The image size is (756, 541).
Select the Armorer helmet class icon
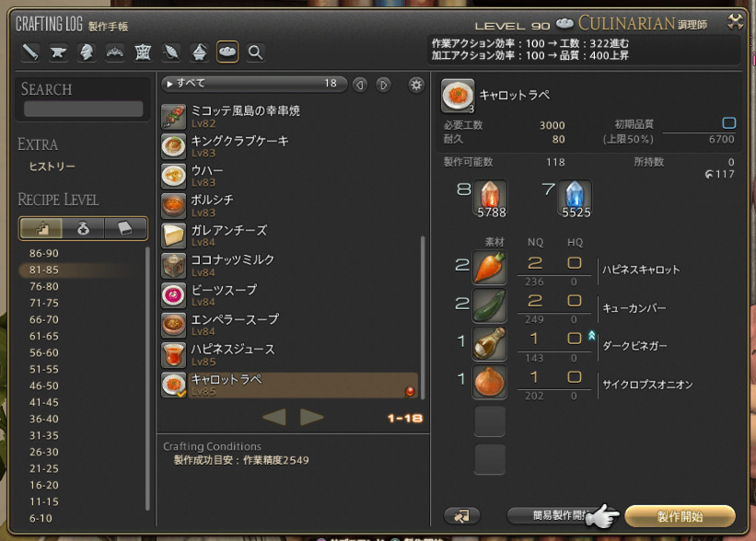(87, 52)
